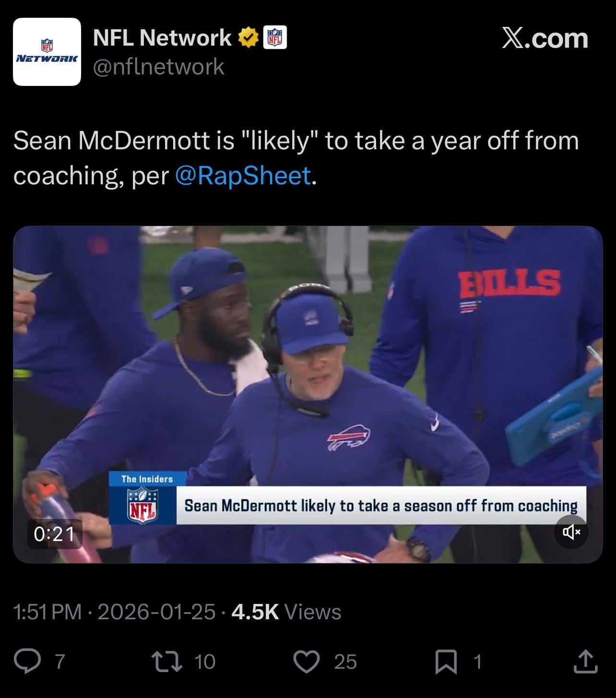Repost this tweet via retweet icon
This screenshot has width=616, height=698.
point(166,662)
